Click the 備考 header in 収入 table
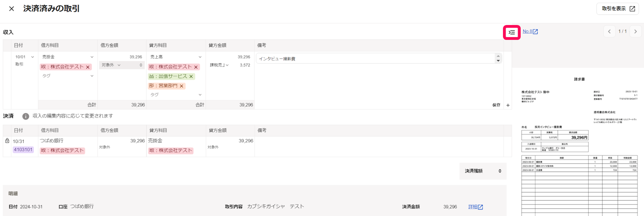644x216 pixels. [262, 46]
